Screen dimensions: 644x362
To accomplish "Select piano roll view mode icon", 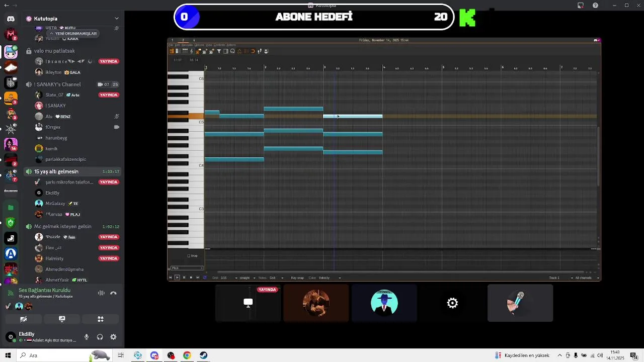I will tap(172, 51).
